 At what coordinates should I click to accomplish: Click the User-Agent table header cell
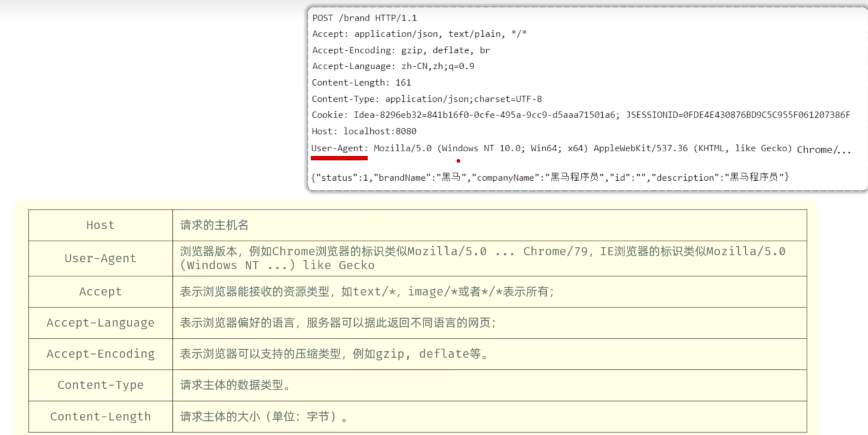point(100,258)
